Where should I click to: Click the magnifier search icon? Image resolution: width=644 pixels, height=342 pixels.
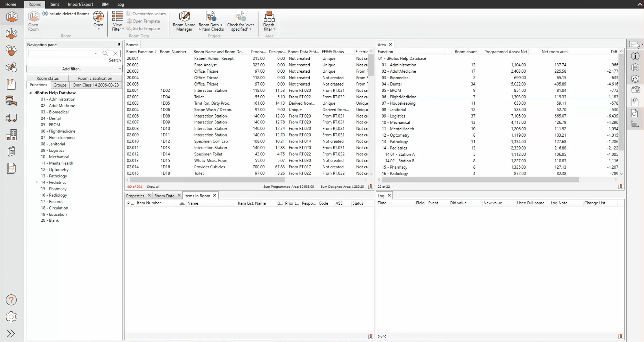105,53
